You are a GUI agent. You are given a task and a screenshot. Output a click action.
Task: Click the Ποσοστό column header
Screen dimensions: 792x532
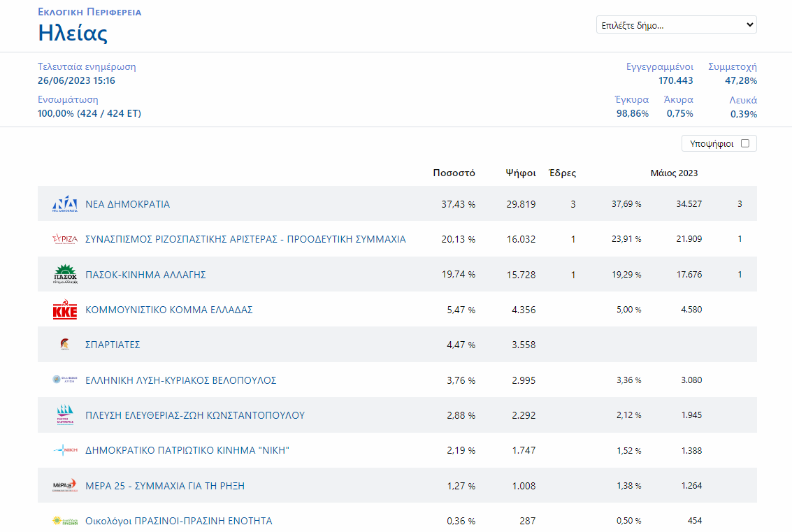click(x=454, y=173)
